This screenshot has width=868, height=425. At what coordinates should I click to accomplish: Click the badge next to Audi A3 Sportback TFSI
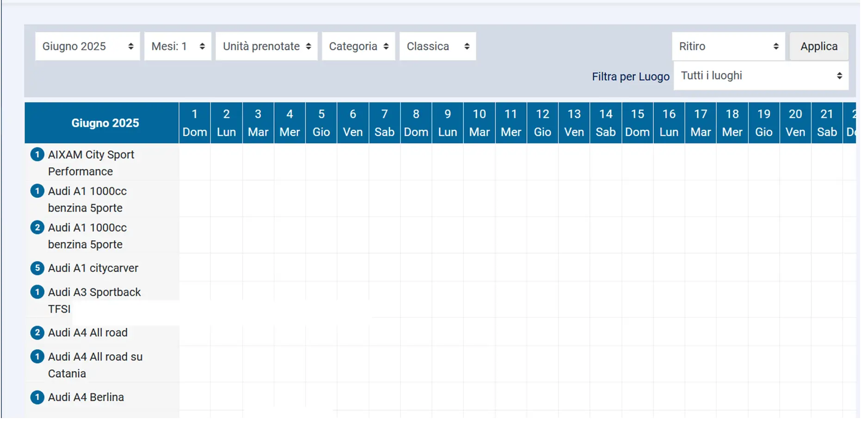(37, 292)
